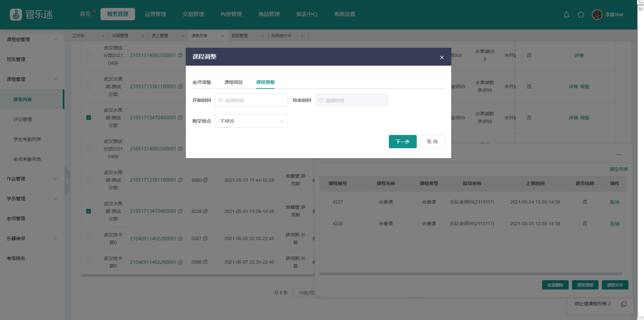The width and height of the screenshot is (644, 320).
Task: Click copy icon beside course number 4228
Action: [x=205, y=211]
